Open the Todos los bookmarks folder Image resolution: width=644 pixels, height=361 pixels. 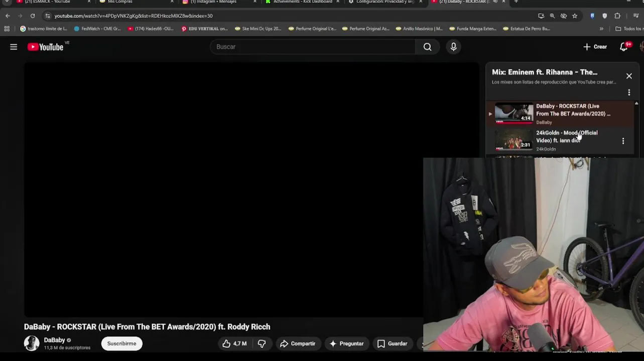coord(629,29)
